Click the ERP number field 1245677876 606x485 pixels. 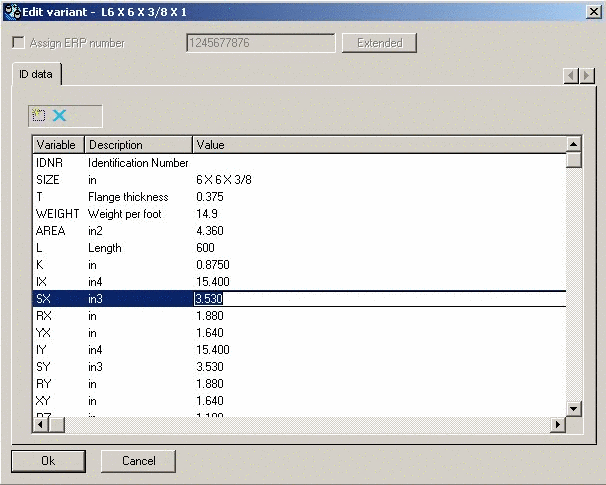coord(261,43)
